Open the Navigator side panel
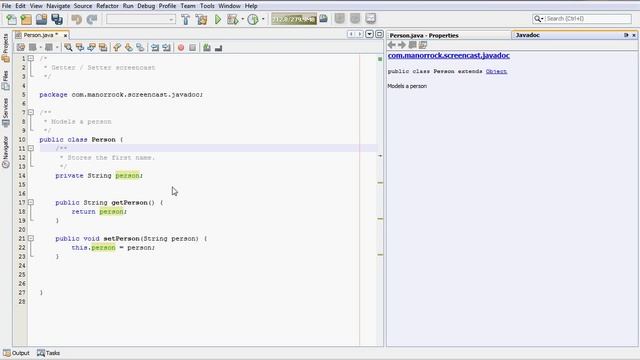 point(5,151)
